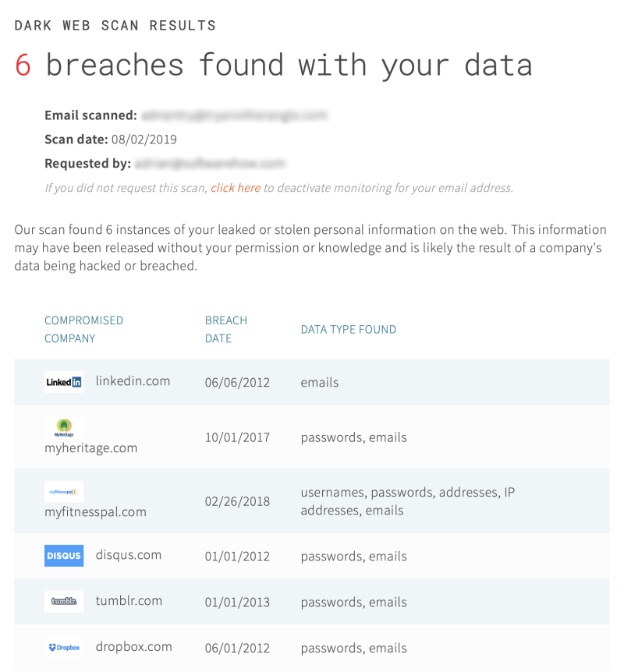Click the LinkedIn logo icon
Viewport: 624px width, 672px height.
point(64,382)
